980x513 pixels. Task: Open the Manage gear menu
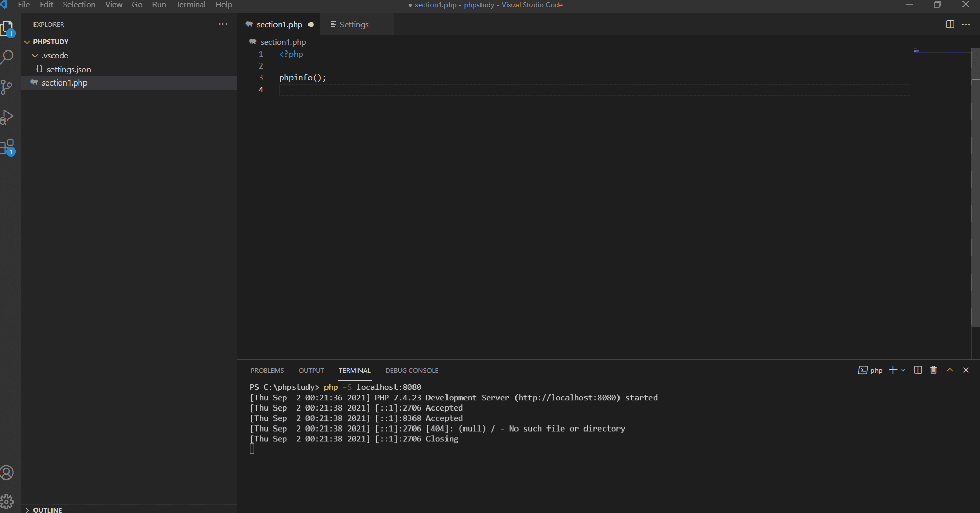7,501
